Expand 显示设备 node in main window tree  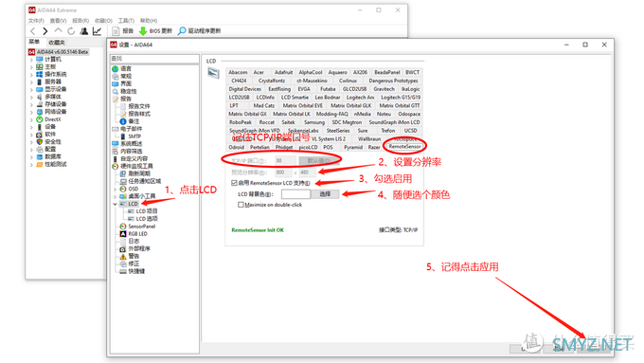pyautogui.click(x=31, y=89)
